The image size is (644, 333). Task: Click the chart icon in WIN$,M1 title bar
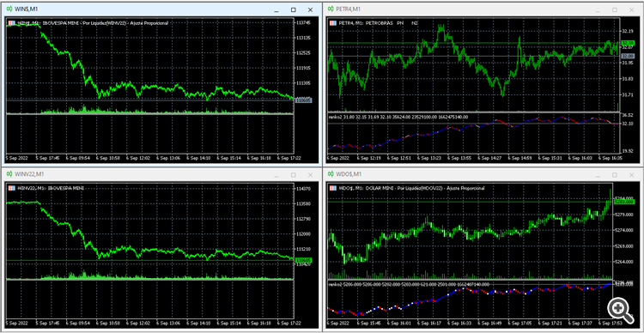click(x=9, y=9)
